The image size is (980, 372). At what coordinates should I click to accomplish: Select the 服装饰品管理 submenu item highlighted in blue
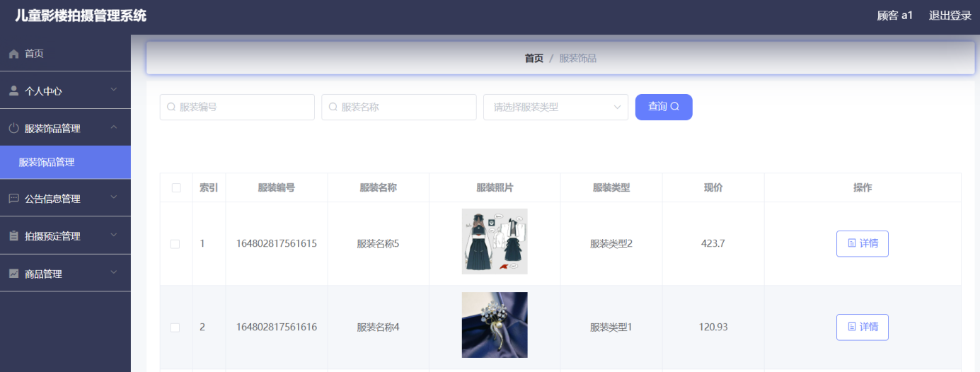point(65,162)
